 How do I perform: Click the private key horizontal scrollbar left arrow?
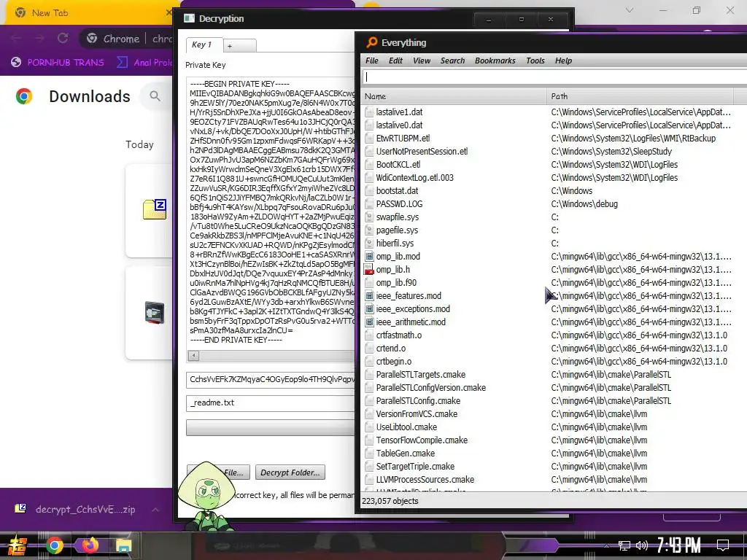click(x=193, y=355)
